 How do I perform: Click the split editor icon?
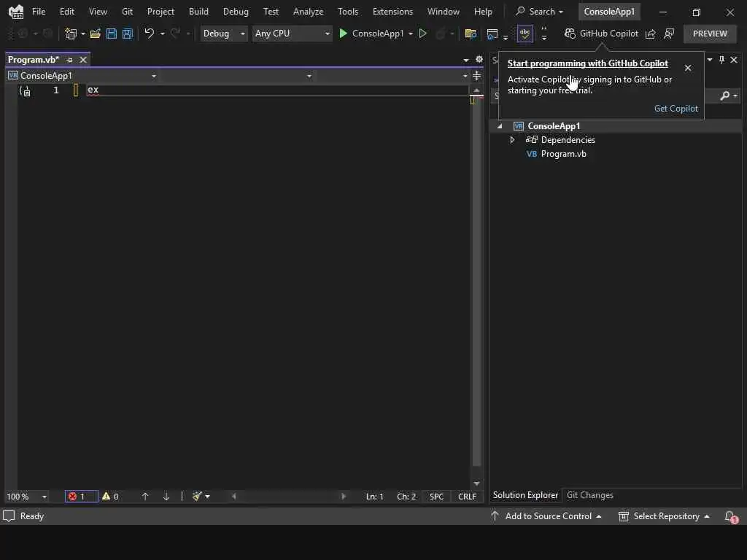pyautogui.click(x=476, y=76)
